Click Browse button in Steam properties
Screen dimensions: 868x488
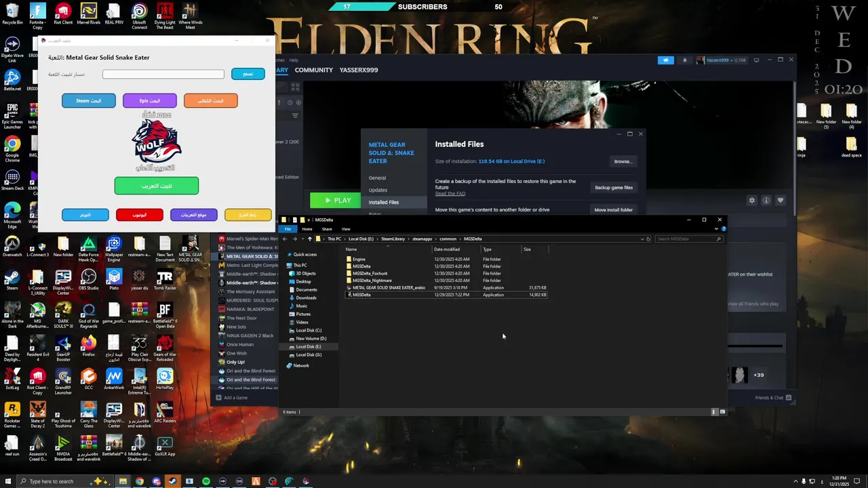(x=623, y=161)
